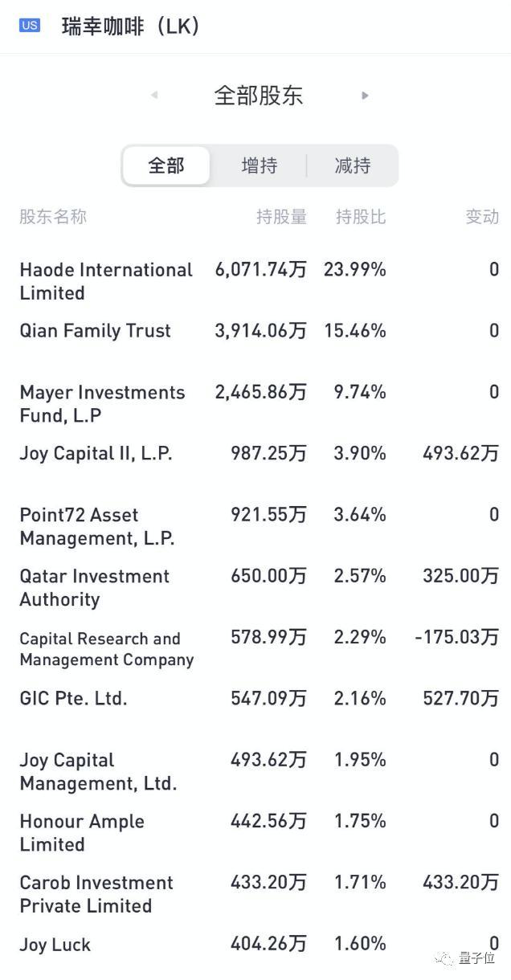Click the 瑞幸咖啡 (LK) stock title
This screenshot has height=980, width=511.
[131, 27]
